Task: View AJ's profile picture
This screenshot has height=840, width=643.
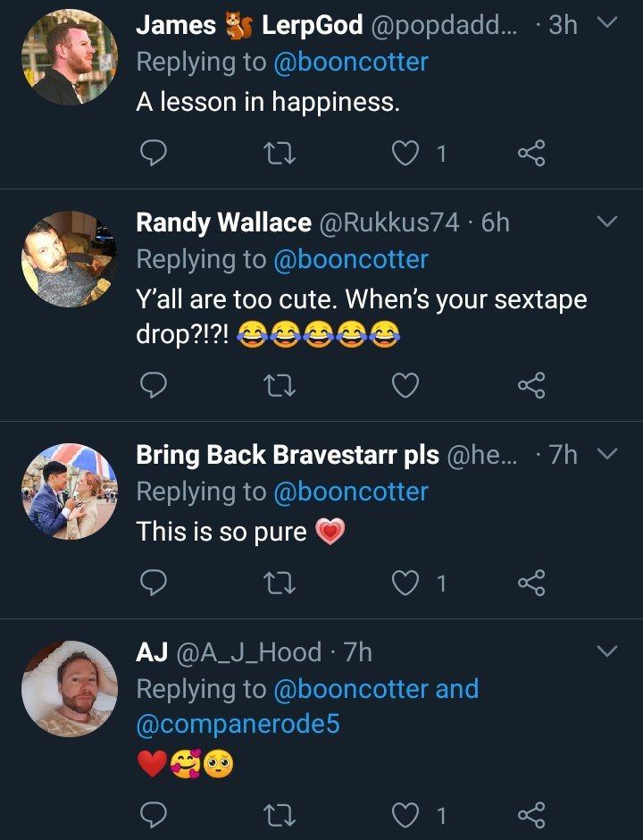Action: coord(70,689)
